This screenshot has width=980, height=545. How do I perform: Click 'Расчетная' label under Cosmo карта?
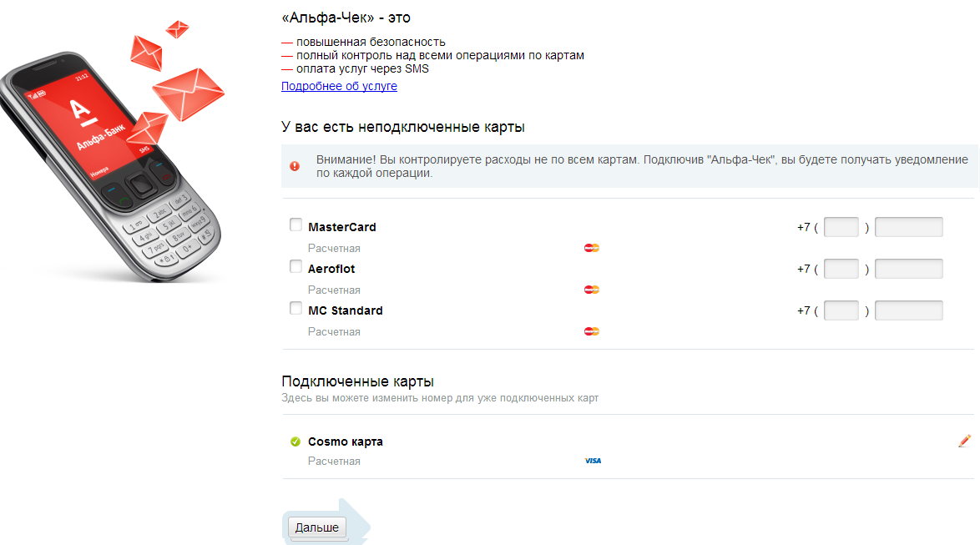pos(334,462)
